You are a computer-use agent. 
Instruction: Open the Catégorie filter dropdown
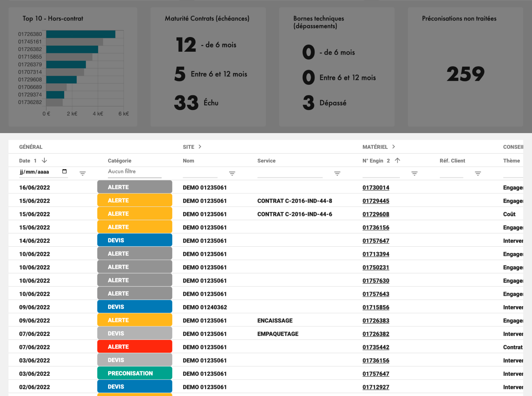point(135,172)
